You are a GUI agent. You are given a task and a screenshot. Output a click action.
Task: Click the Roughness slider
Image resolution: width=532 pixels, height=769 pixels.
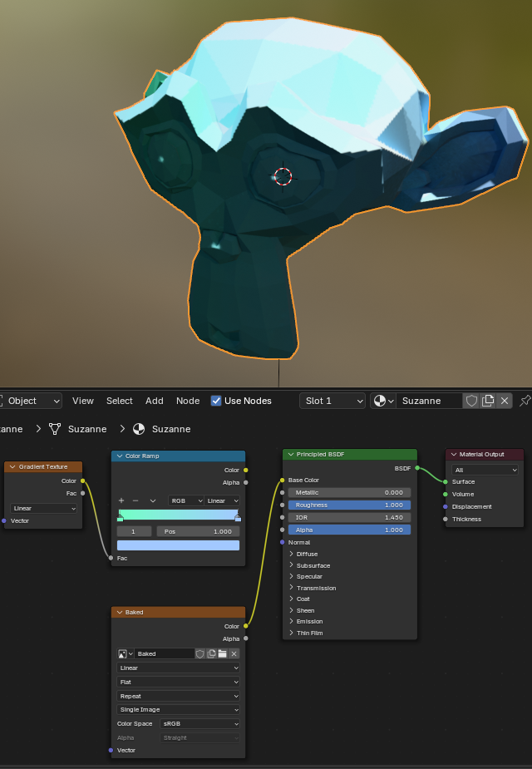pyautogui.click(x=350, y=505)
